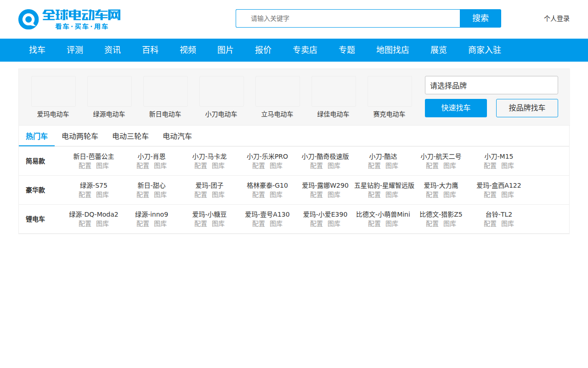This screenshot has width=588, height=368.
Task: Open 配置 under 爱玛-大力鹰
Action: pyautogui.click(x=432, y=195)
